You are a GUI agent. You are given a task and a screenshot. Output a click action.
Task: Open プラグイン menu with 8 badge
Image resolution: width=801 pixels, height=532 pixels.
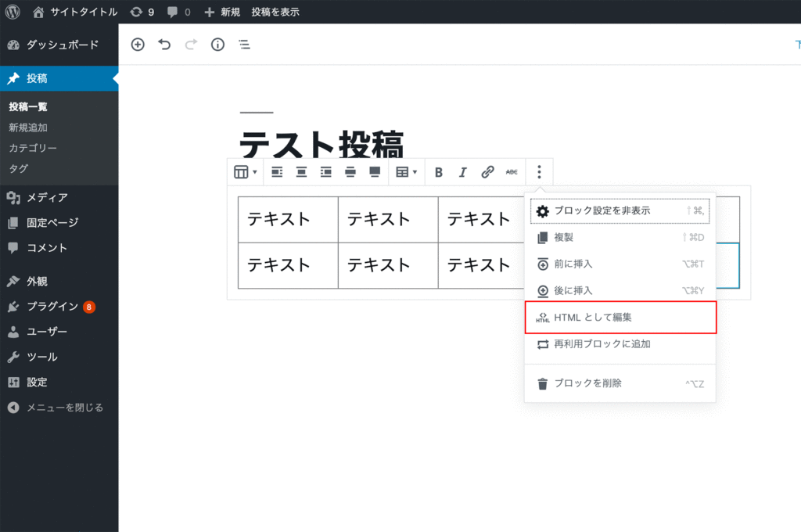click(59, 306)
